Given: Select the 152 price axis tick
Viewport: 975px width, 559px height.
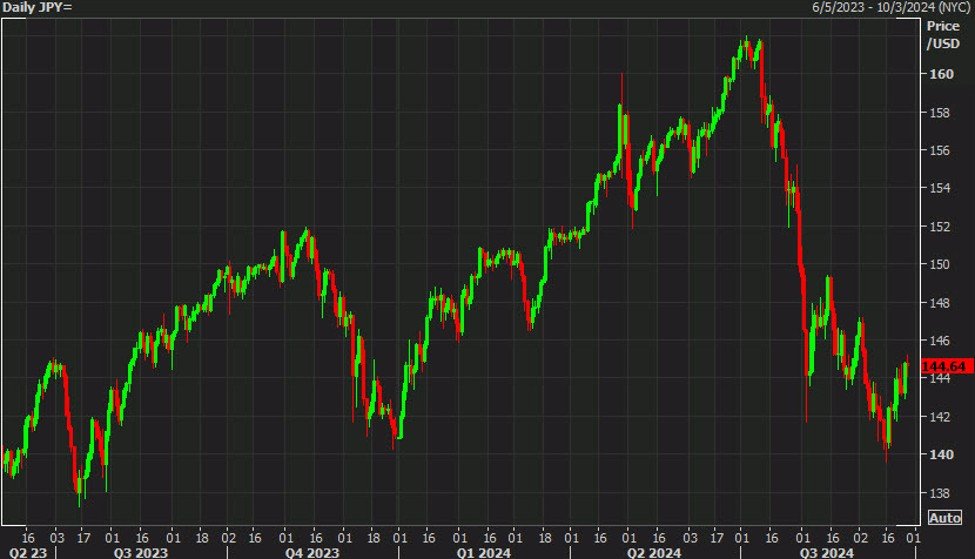Looking at the screenshot, I should pyautogui.click(x=941, y=226).
